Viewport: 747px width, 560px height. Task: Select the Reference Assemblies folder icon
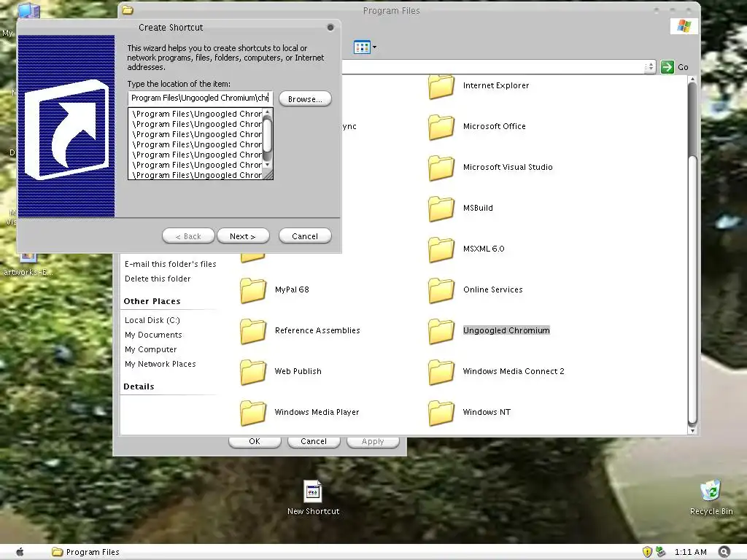click(x=253, y=332)
